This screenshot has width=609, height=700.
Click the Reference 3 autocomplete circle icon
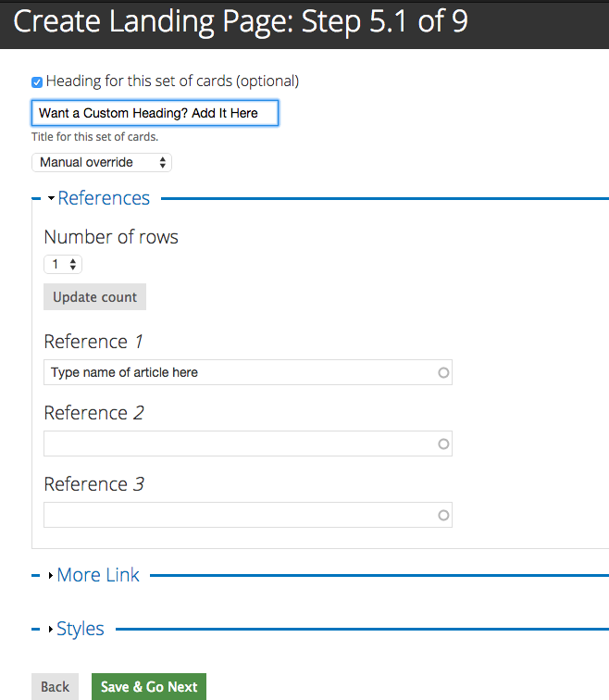[x=443, y=515]
